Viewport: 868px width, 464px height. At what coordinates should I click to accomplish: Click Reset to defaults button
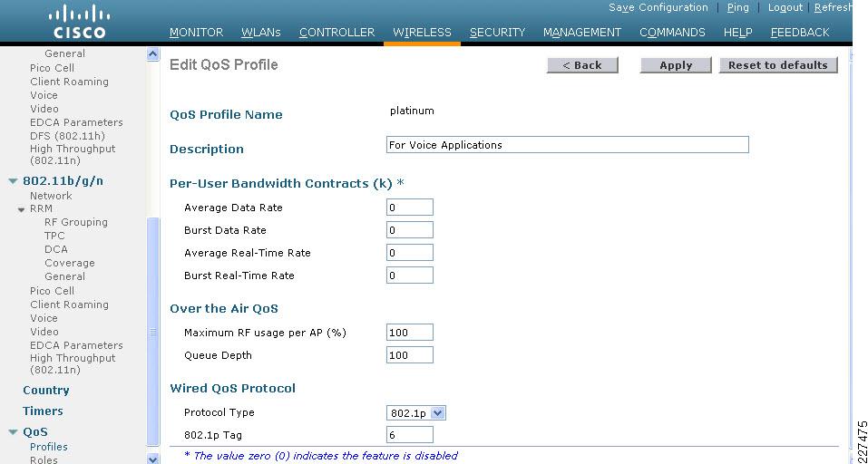click(x=778, y=65)
